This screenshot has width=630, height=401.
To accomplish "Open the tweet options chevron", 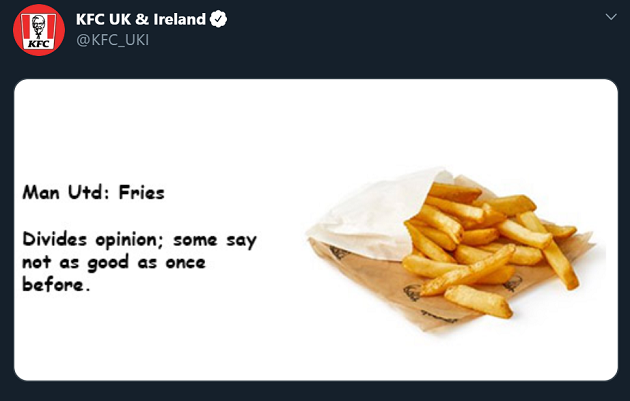I will tap(609, 18).
